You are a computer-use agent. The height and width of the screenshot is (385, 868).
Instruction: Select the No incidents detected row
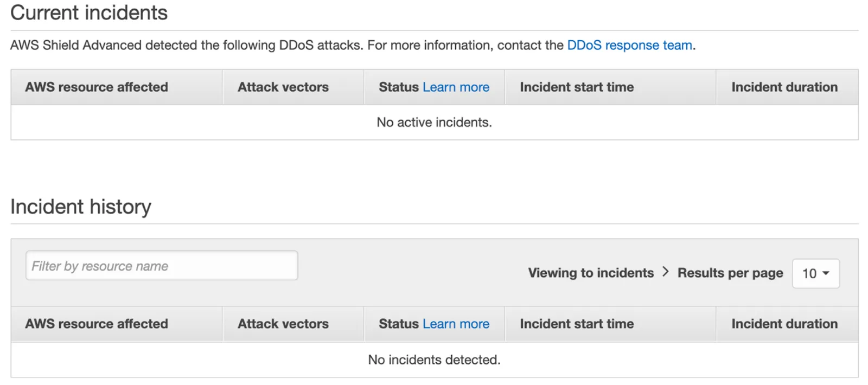click(433, 360)
